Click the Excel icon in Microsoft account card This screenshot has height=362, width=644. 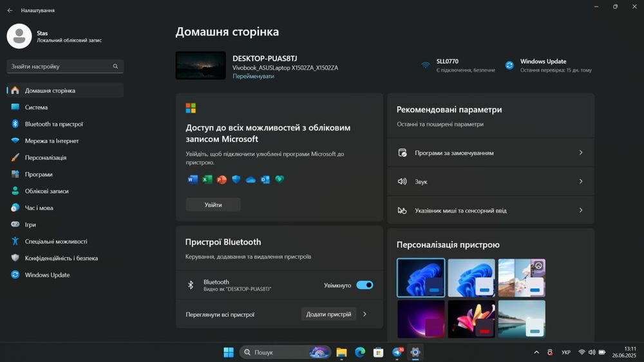point(207,179)
